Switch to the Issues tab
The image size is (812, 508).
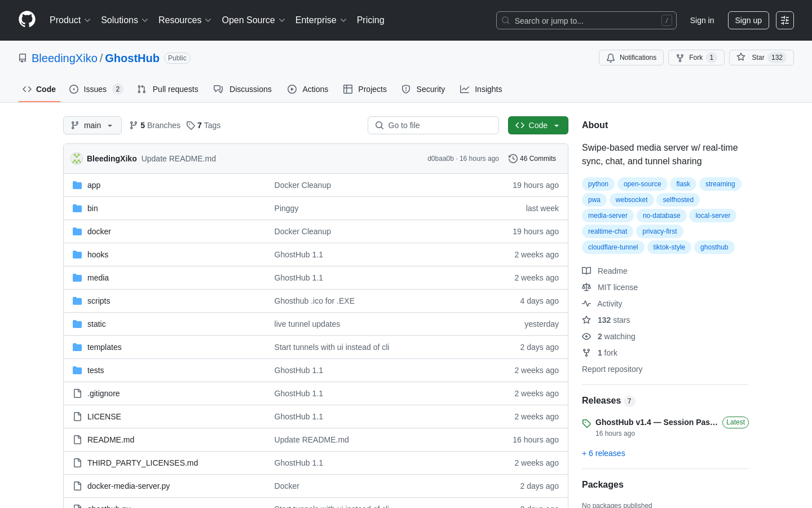tap(96, 89)
